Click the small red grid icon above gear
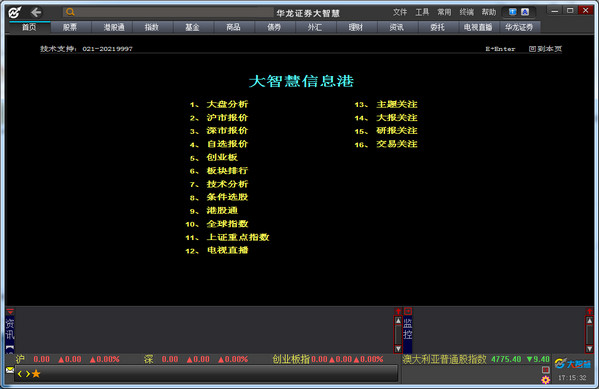This screenshot has height=389, width=599. pyautogui.click(x=546, y=370)
